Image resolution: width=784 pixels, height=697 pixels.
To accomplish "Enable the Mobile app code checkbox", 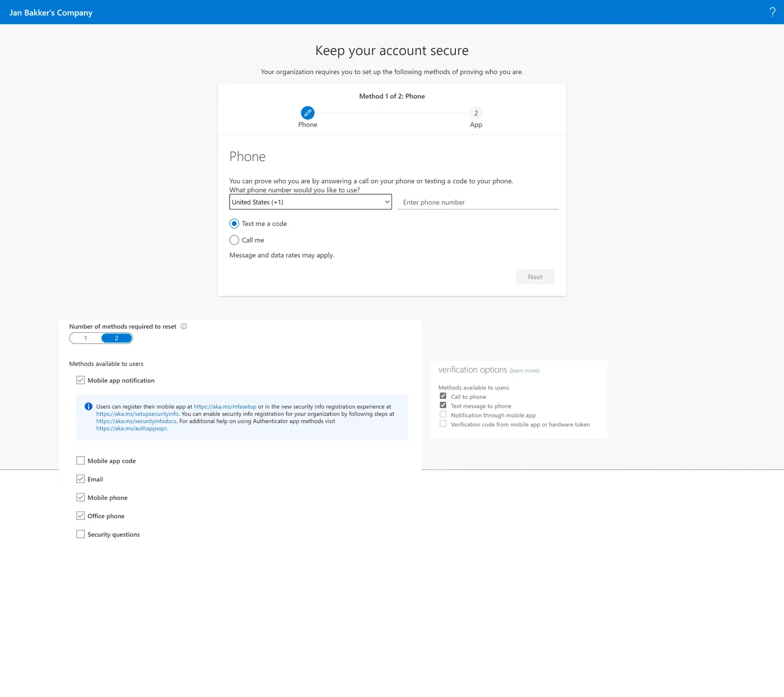I will click(x=81, y=461).
